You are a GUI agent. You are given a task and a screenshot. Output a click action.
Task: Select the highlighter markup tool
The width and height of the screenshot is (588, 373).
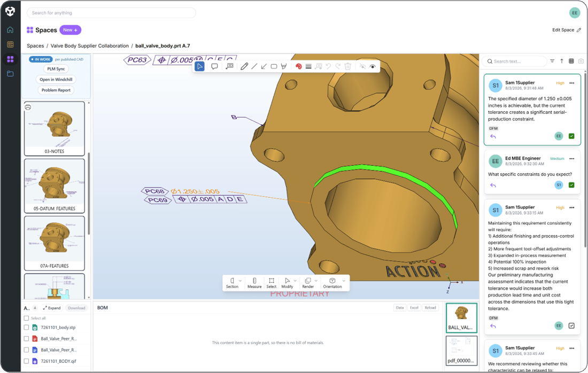tap(284, 66)
